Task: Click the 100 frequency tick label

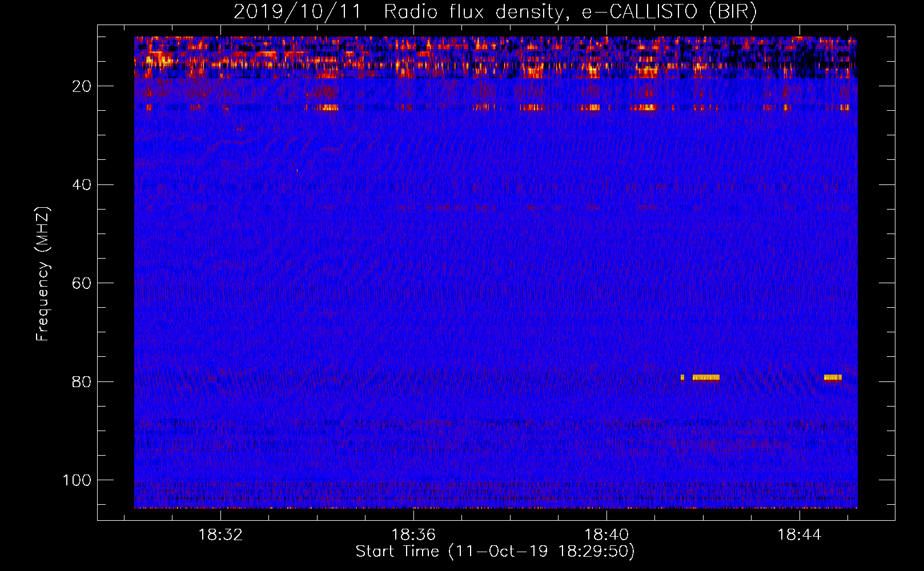Action: click(x=77, y=480)
